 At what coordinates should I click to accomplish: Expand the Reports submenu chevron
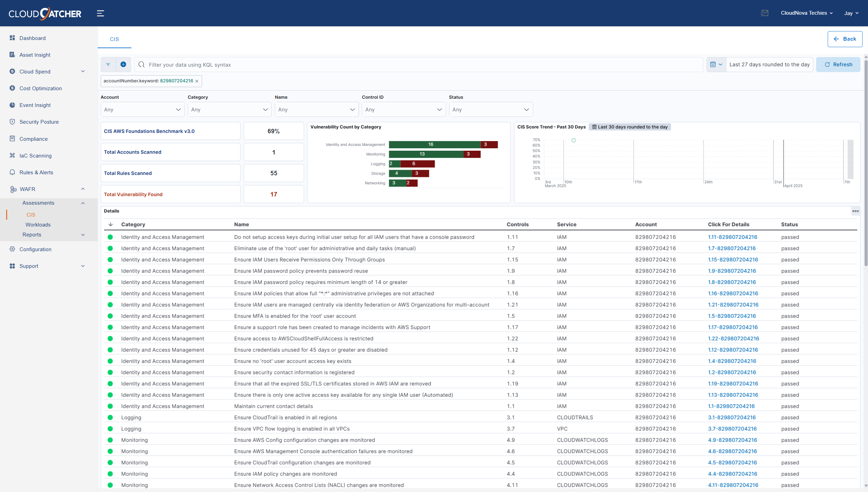pos(83,235)
